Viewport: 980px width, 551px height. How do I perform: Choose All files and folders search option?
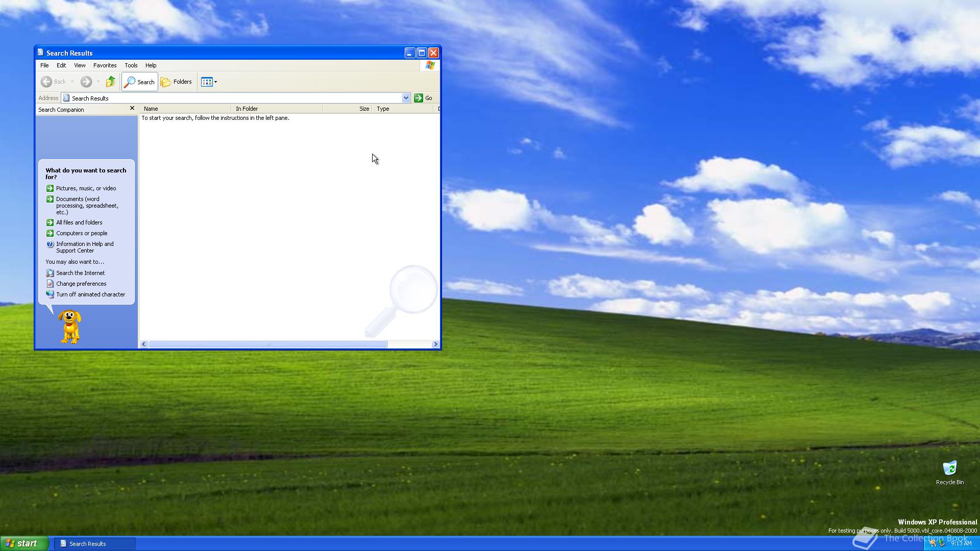(79, 222)
